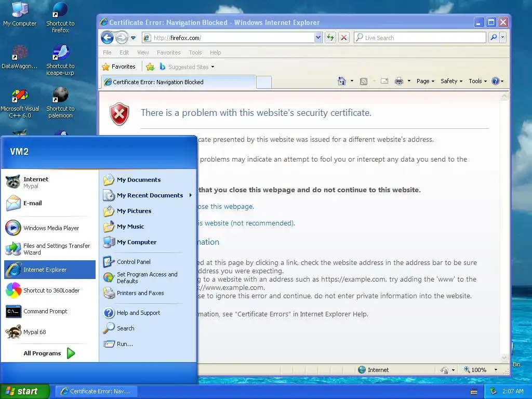Click Continue to this website link
Viewport: 532px width, 399px height.
246,223
